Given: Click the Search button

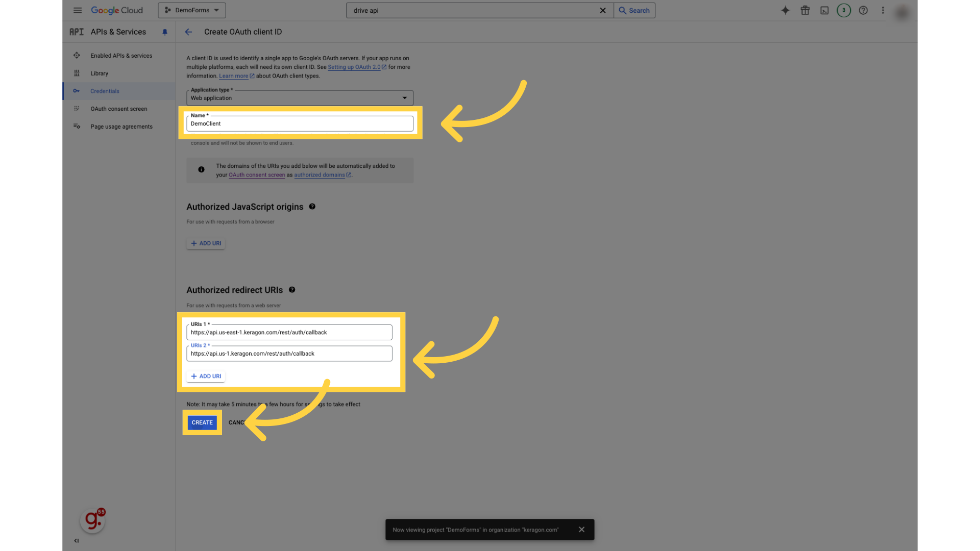Looking at the screenshot, I should (x=634, y=10).
